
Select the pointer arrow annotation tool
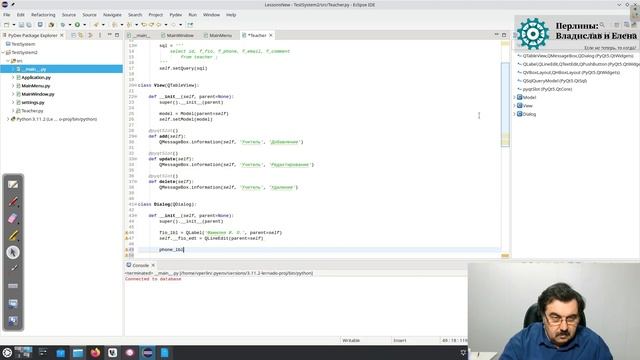pyautogui.click(x=13, y=252)
